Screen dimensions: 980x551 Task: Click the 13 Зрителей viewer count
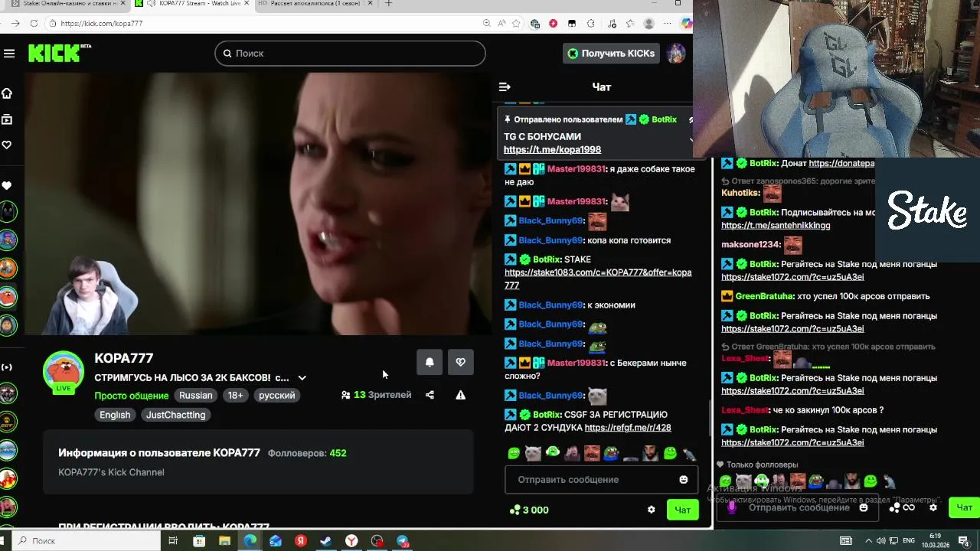(377, 395)
